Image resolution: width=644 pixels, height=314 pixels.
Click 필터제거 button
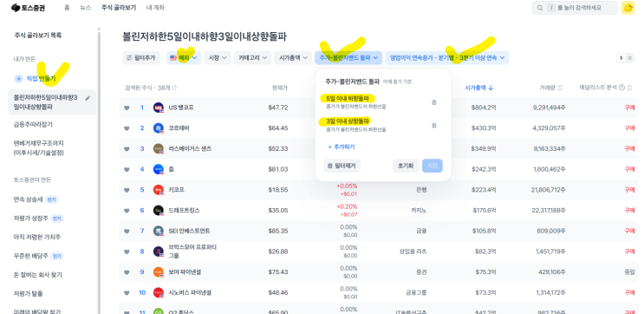point(342,166)
